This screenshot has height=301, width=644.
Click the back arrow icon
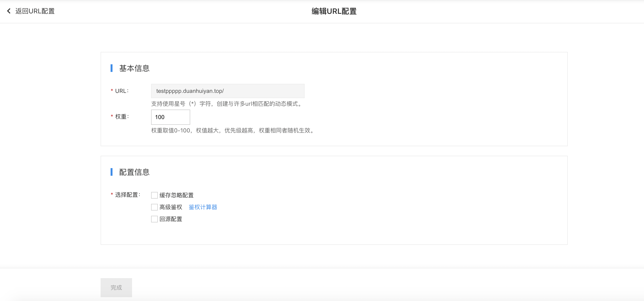tap(9, 11)
